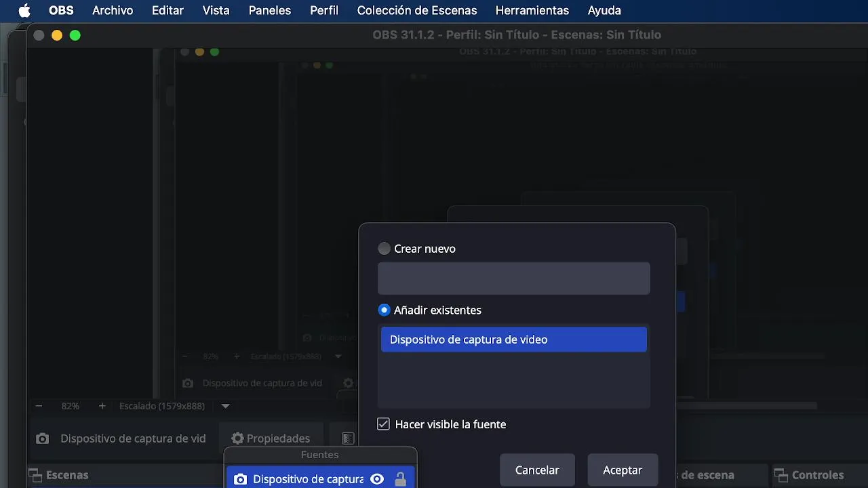This screenshot has width=868, height=488.
Task: Select the Crear nuevo radio option
Action: pos(384,249)
